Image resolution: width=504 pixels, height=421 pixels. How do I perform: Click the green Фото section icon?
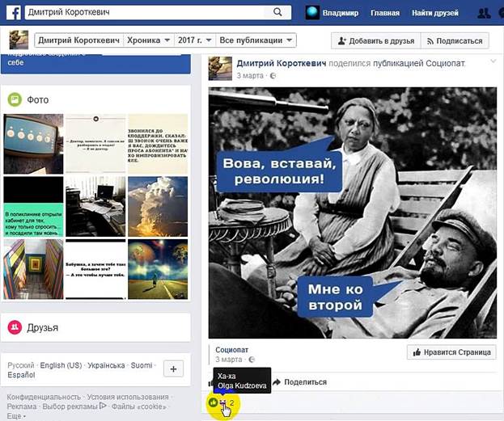(x=15, y=100)
